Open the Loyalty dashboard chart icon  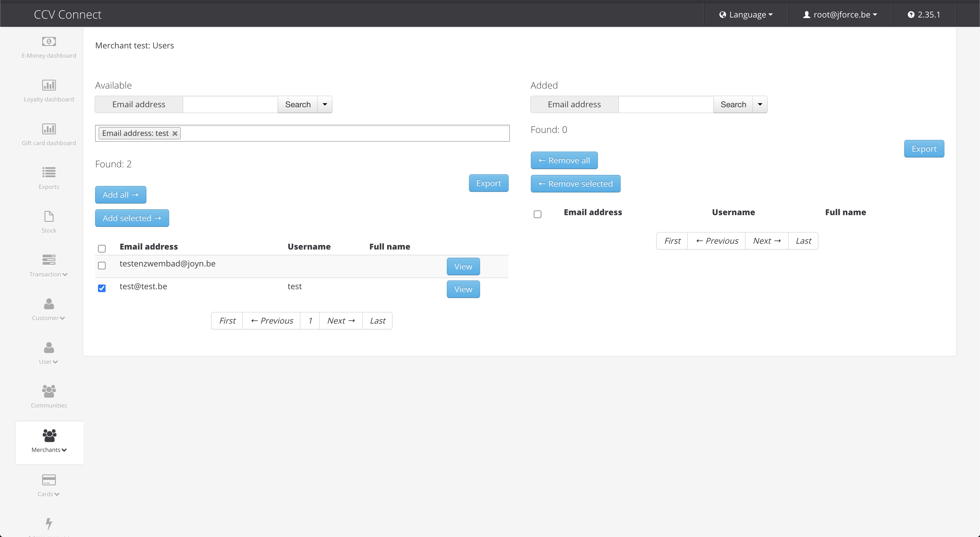[49, 85]
